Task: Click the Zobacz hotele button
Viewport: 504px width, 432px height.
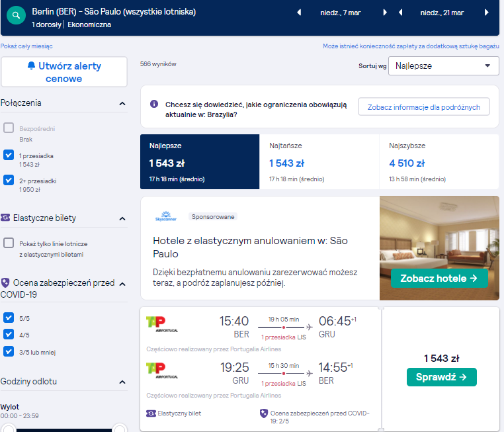Action: 439,279
